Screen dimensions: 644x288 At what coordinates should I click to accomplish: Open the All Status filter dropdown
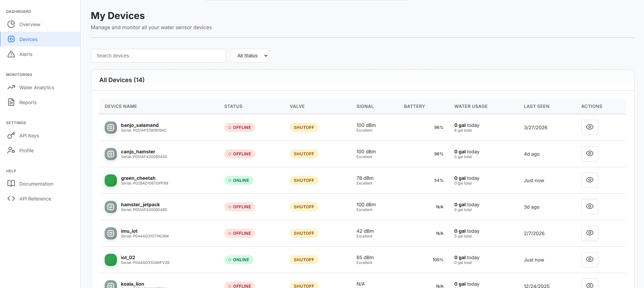(250, 56)
